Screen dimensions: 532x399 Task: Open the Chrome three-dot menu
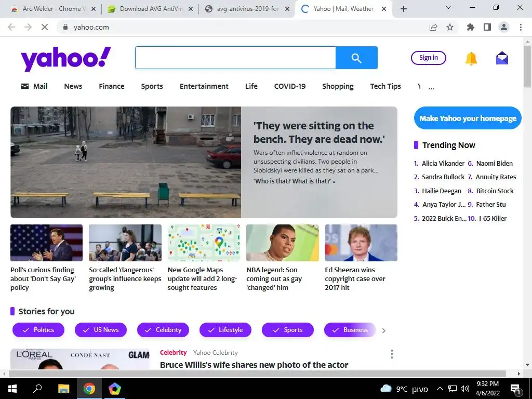521,27
